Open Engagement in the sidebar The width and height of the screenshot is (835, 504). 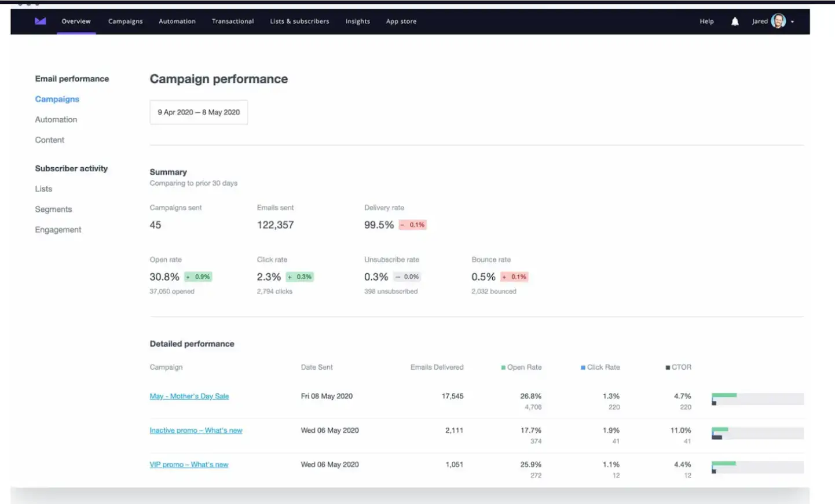[x=58, y=229]
